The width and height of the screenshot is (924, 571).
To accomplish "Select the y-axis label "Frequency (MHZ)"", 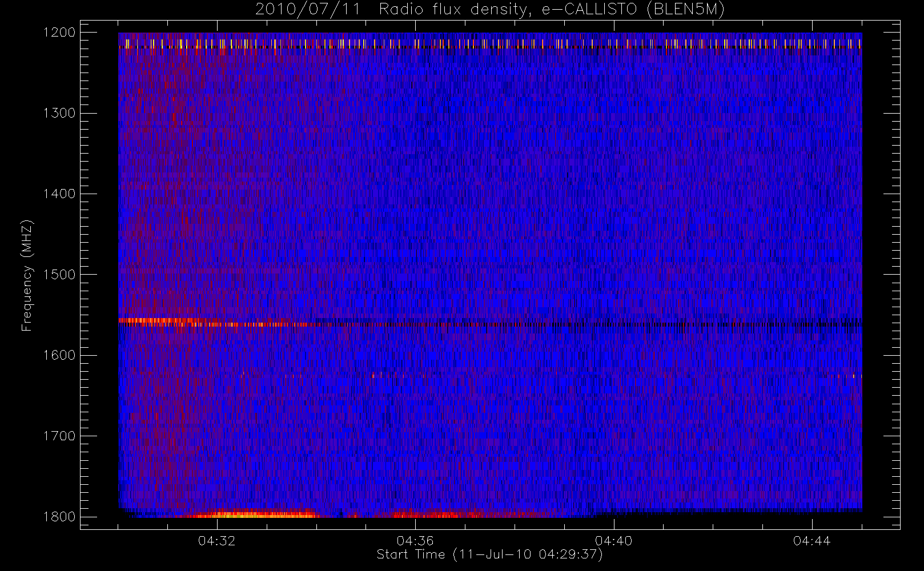I will [x=27, y=275].
